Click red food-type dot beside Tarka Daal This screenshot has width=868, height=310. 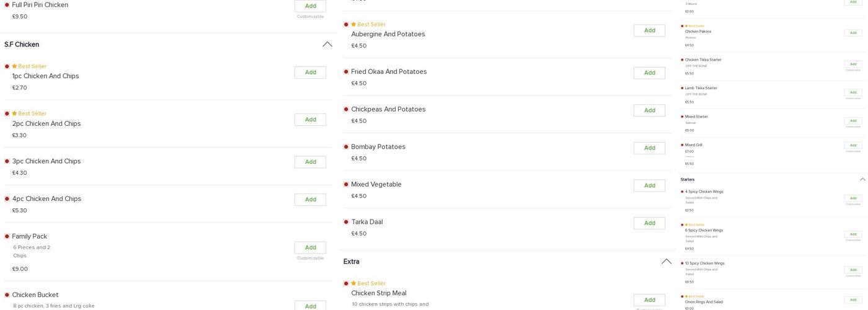346,222
